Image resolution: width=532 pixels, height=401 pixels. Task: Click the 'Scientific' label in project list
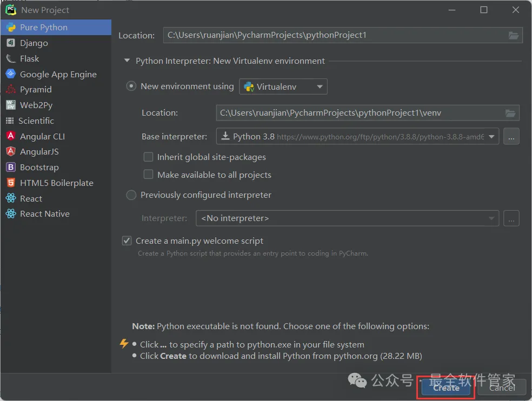tap(36, 121)
